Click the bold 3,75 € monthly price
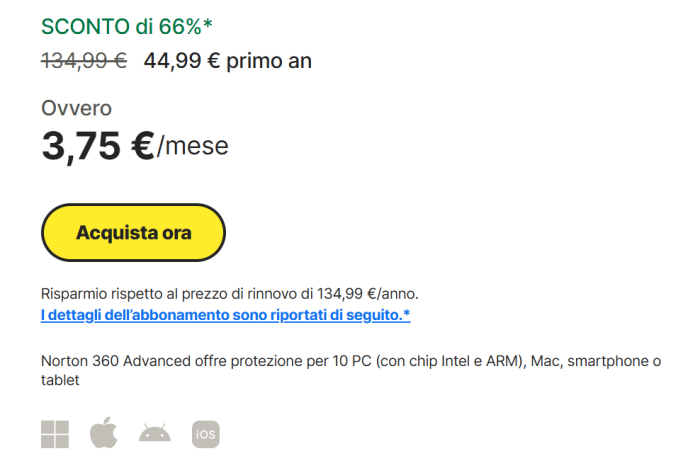 (x=98, y=146)
